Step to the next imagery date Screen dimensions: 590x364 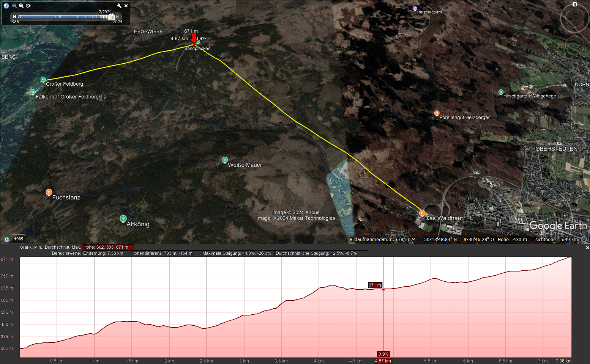point(118,17)
